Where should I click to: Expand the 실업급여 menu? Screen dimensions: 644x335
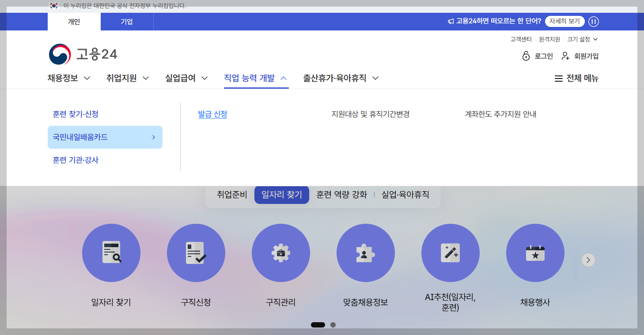click(x=186, y=78)
